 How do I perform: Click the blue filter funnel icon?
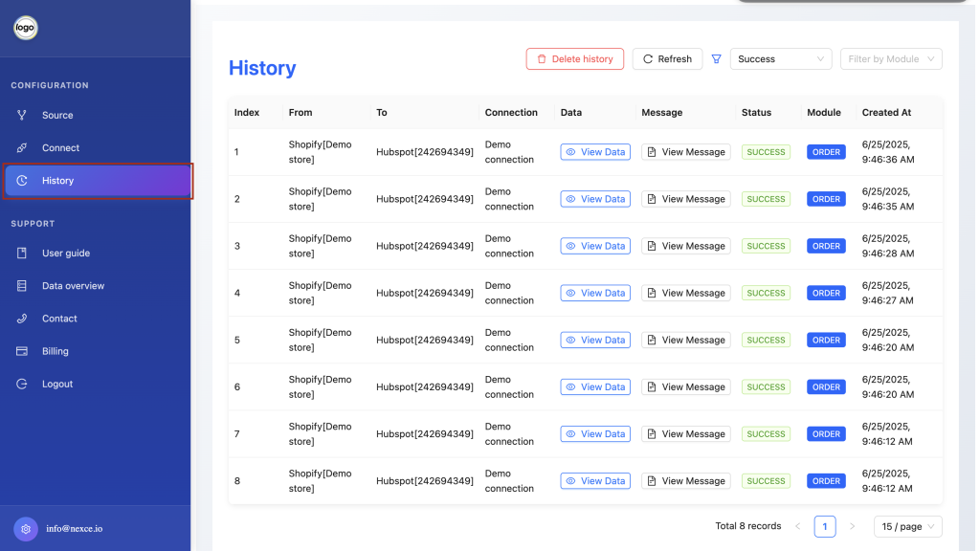pyautogui.click(x=716, y=58)
